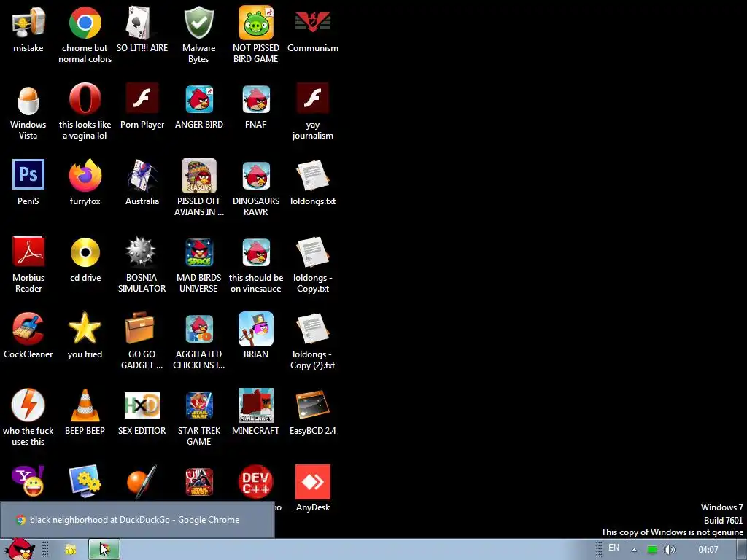Launch EasyBCD 2.4 shortcut
This screenshot has width=747, height=560.
[x=312, y=405]
